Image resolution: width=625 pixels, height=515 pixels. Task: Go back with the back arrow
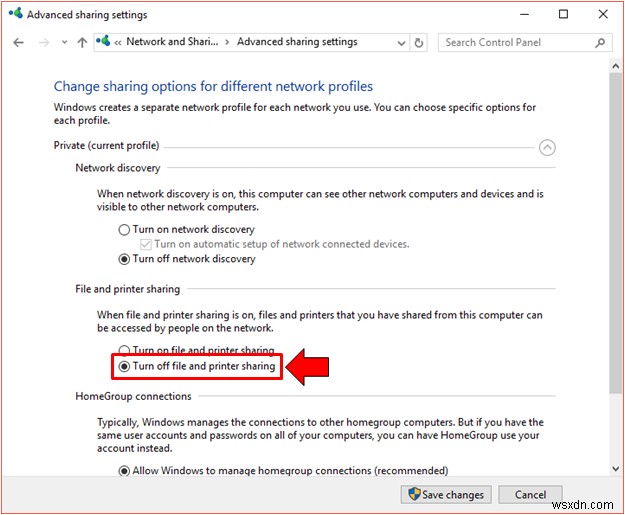click(x=18, y=42)
